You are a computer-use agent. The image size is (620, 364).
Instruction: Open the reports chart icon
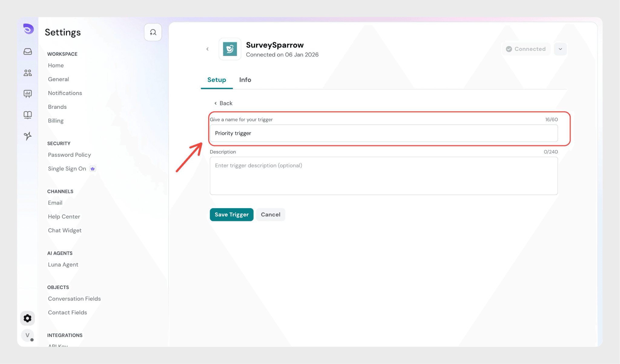click(28, 94)
